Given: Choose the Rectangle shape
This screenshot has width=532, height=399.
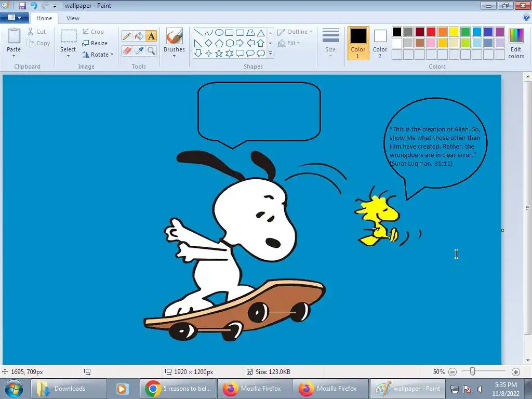Looking at the screenshot, I should click(x=230, y=33).
